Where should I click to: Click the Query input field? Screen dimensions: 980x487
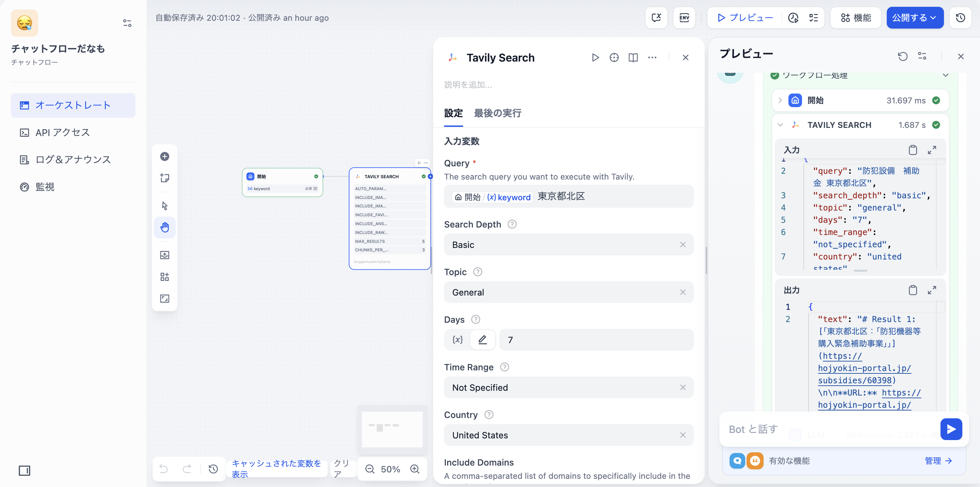pos(569,197)
